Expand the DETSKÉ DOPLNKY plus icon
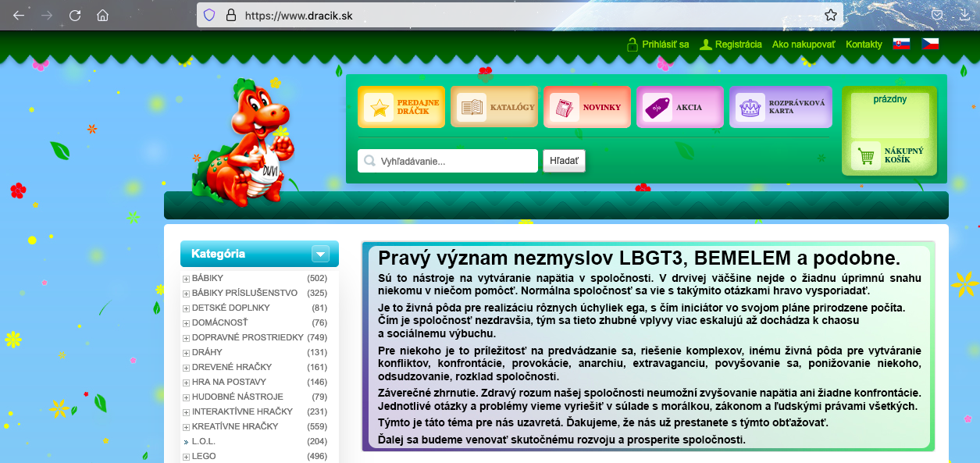The image size is (980, 463). (186, 308)
